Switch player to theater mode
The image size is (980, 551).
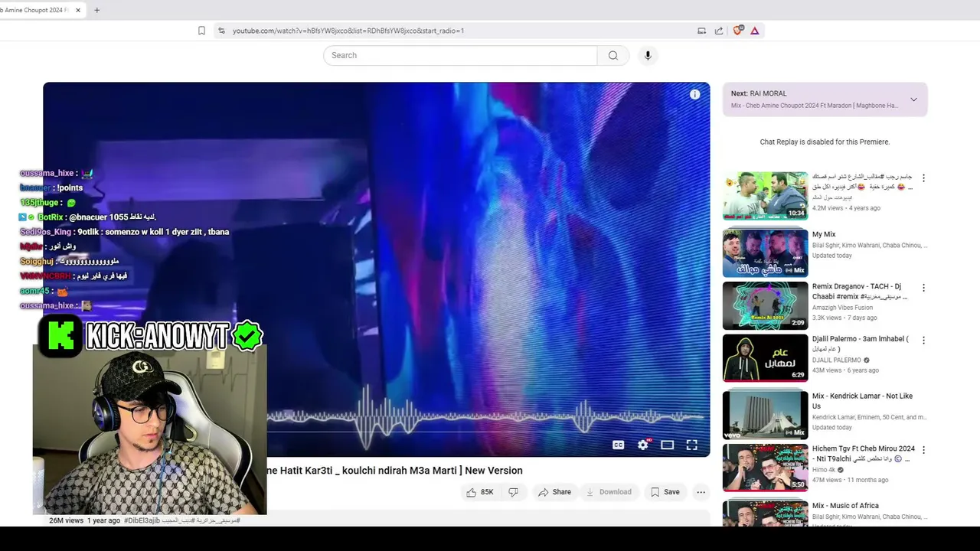tap(668, 445)
